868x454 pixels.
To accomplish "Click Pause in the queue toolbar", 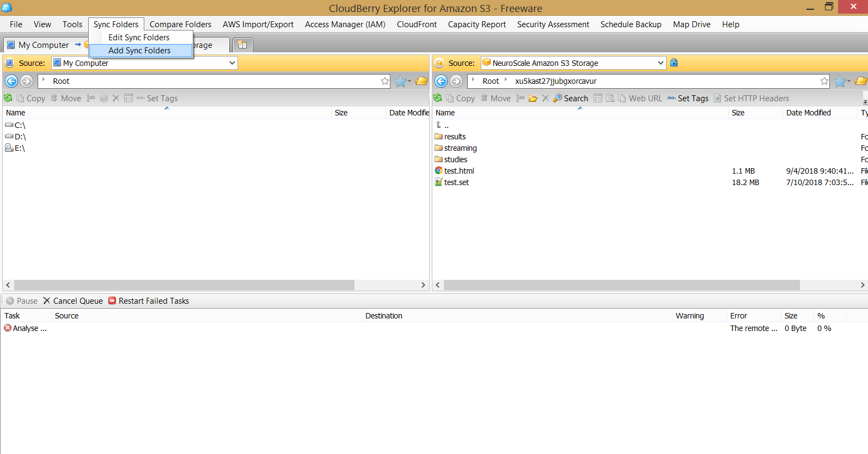I will (x=22, y=301).
